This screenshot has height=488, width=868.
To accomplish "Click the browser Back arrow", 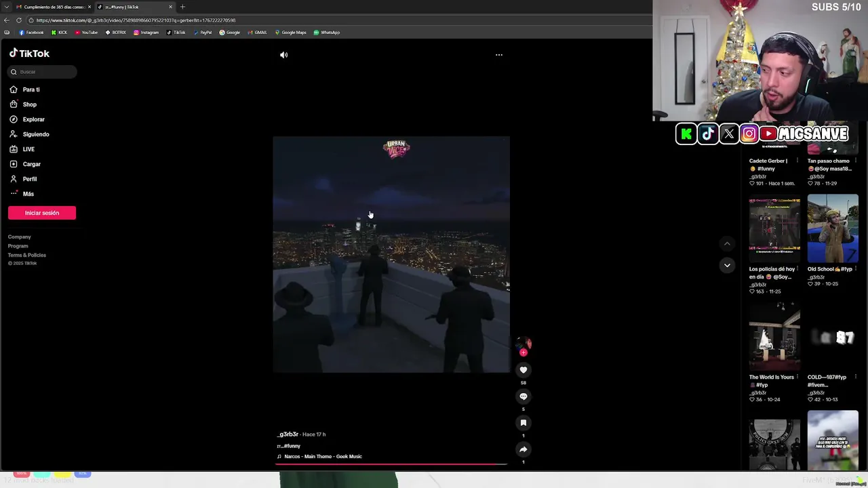I will (7, 20).
